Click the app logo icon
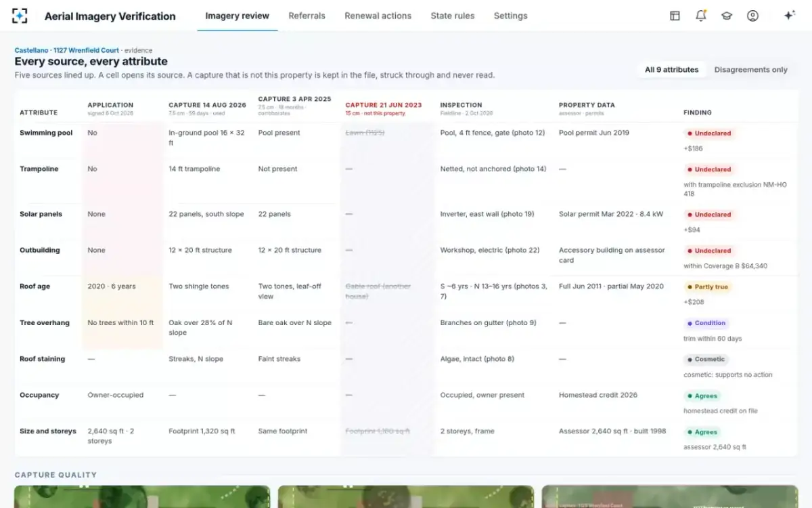This screenshot has width=812, height=508. (20, 16)
